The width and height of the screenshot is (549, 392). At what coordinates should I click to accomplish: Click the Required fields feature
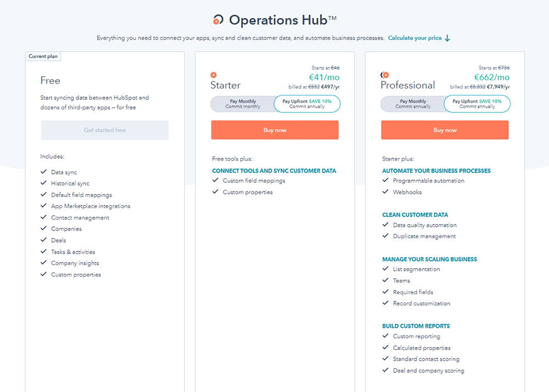[413, 292]
